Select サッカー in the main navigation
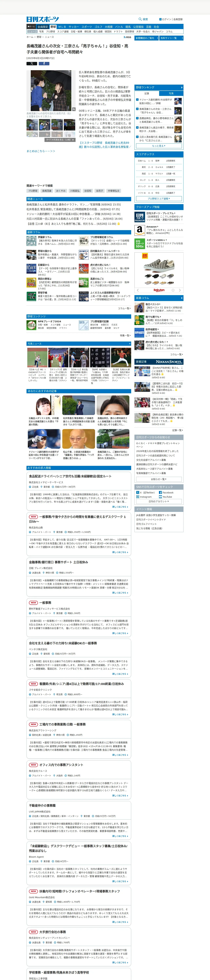Image resolution: width=210 pixels, height=980 pixels. pyautogui.click(x=74, y=27)
